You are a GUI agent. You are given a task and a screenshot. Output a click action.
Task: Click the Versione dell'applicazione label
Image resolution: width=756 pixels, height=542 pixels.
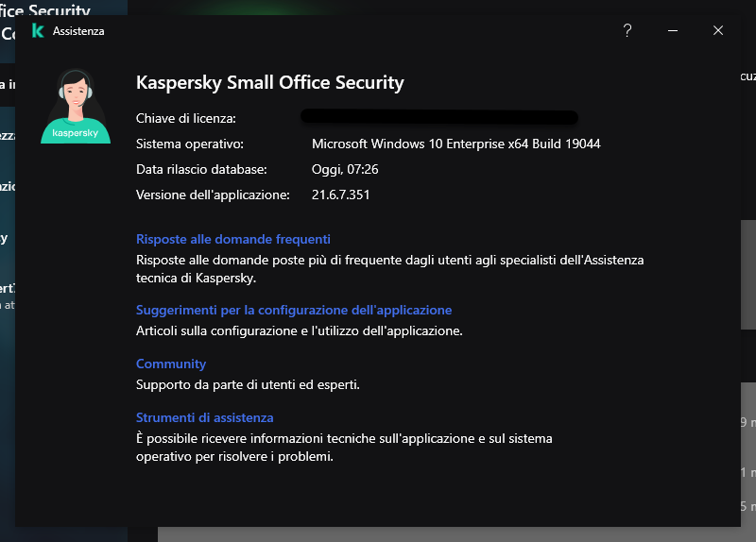(213, 195)
